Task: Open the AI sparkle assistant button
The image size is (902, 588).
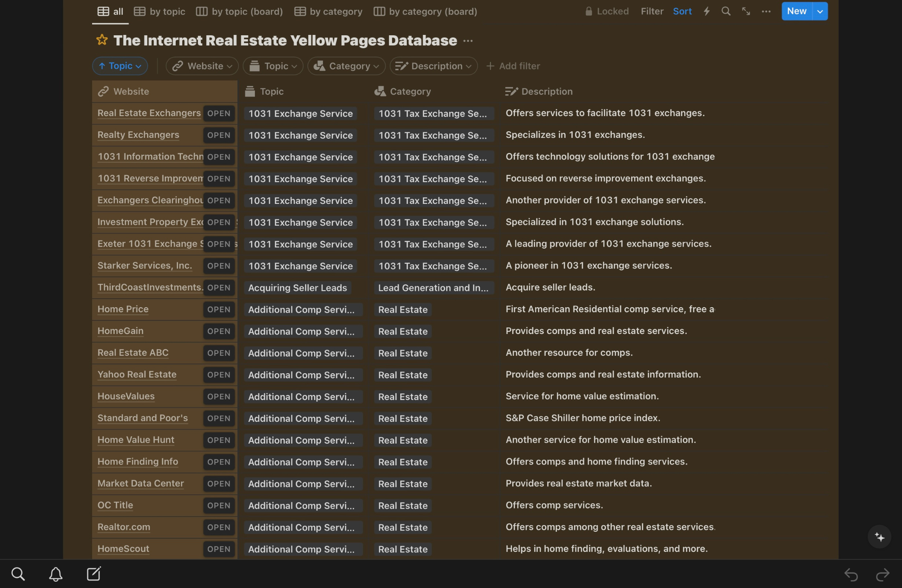Action: [879, 537]
